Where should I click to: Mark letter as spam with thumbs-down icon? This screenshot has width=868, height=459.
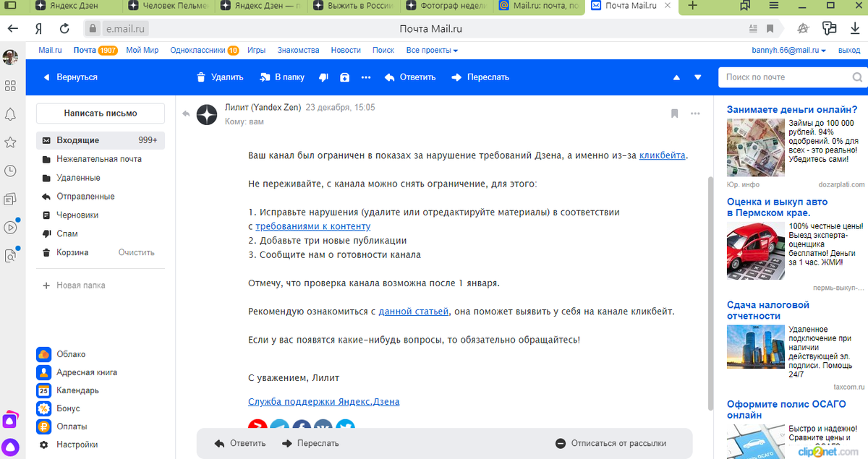point(323,77)
